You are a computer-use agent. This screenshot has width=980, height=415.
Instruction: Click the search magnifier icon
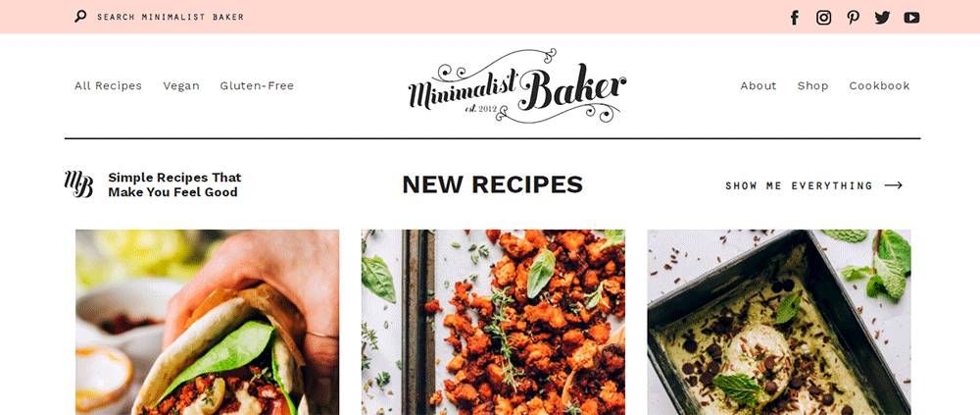pos(80,17)
